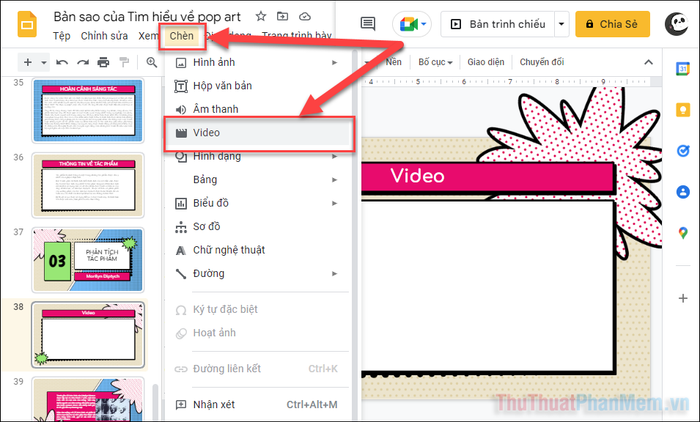Image resolution: width=700 pixels, height=422 pixels.
Task: Choose Chữ nghệ thuật menu item
Action: pyautogui.click(x=257, y=250)
